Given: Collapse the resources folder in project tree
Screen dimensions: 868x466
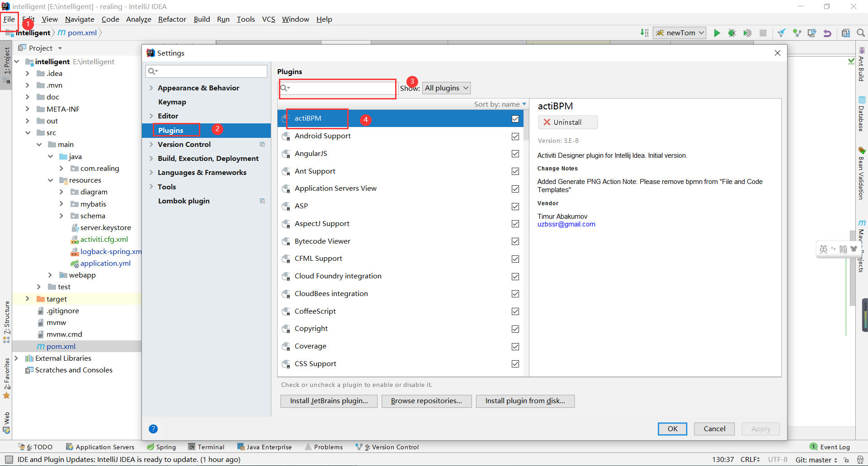Looking at the screenshot, I should [x=50, y=180].
